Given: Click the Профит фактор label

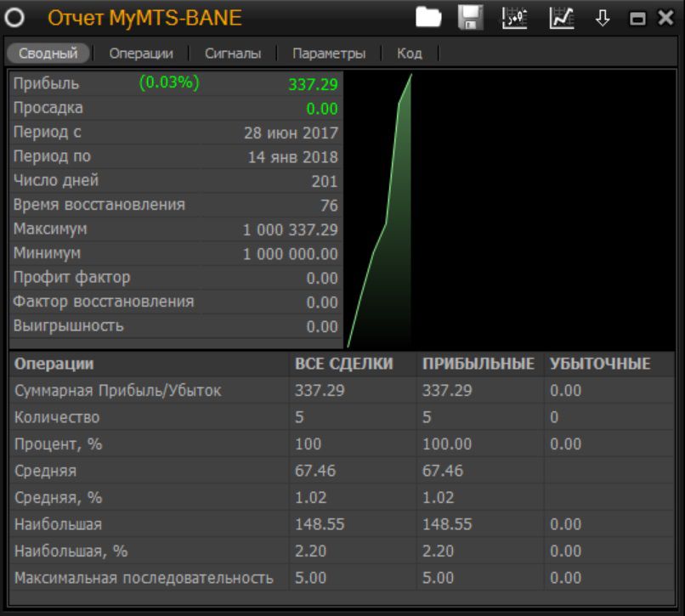Looking at the screenshot, I should 71,278.
